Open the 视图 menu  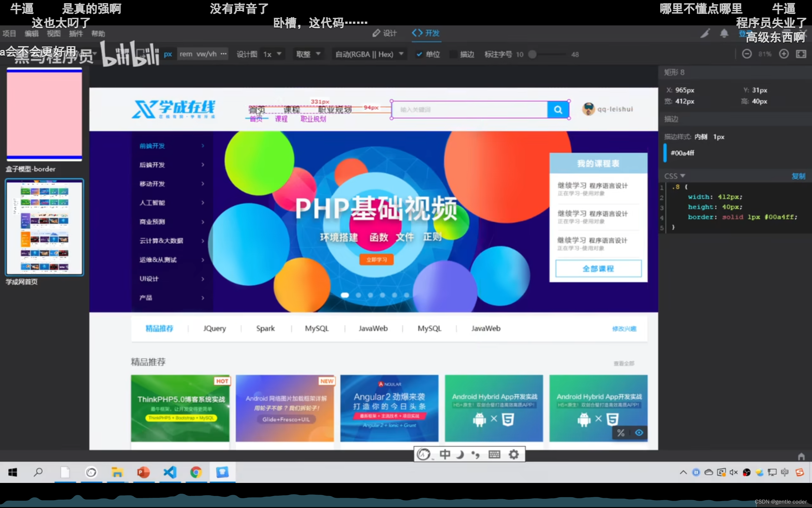(x=54, y=34)
